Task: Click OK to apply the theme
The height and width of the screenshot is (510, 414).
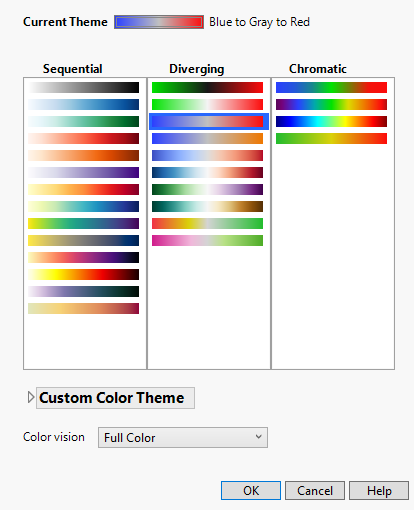Action: (x=251, y=491)
